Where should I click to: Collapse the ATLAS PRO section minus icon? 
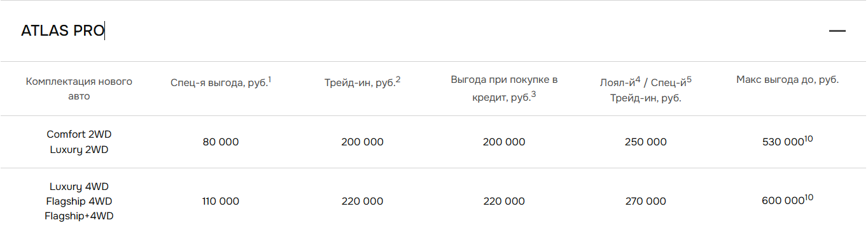(837, 31)
